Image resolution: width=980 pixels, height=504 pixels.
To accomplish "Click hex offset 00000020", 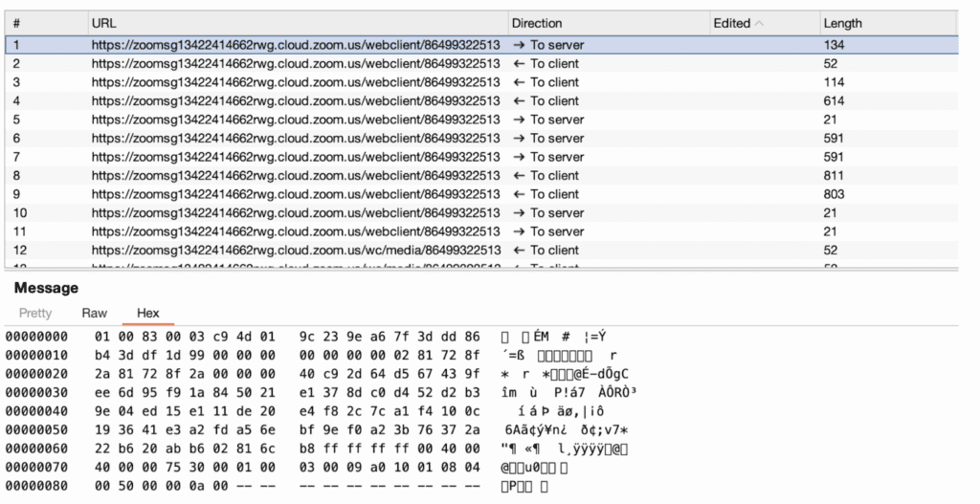I will point(37,374).
